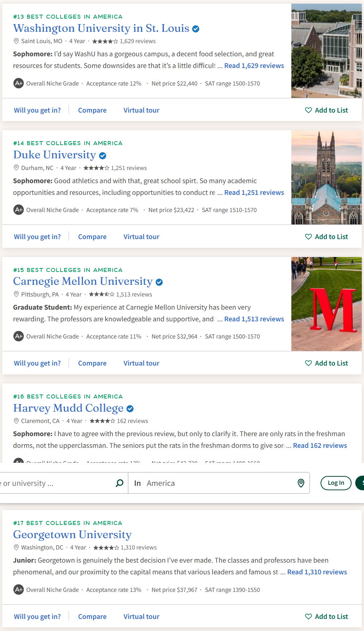Click verified badge next to Washington University
The height and width of the screenshot is (631, 364).
tap(196, 29)
